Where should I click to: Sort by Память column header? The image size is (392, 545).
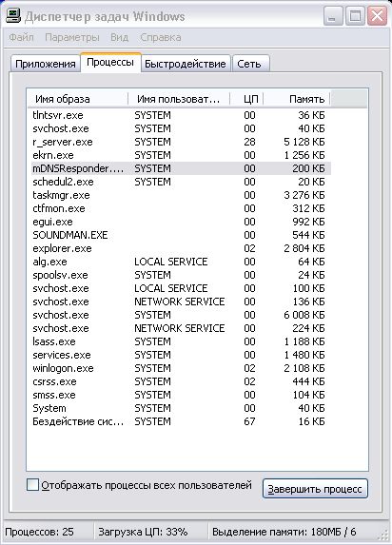(x=297, y=99)
